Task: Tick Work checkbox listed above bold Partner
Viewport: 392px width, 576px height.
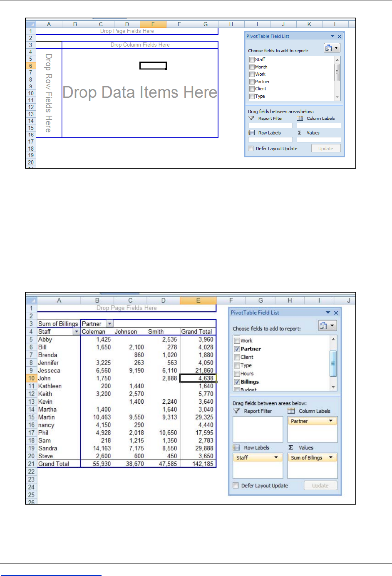Action: 237,340
